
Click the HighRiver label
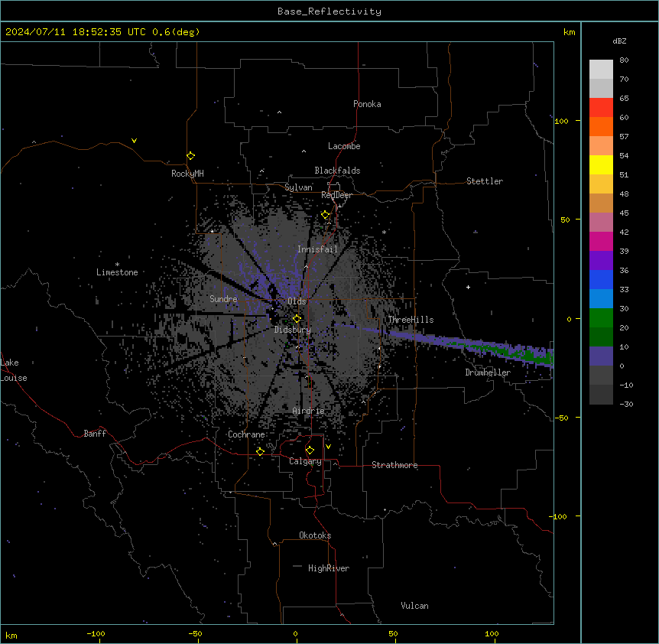(329, 568)
